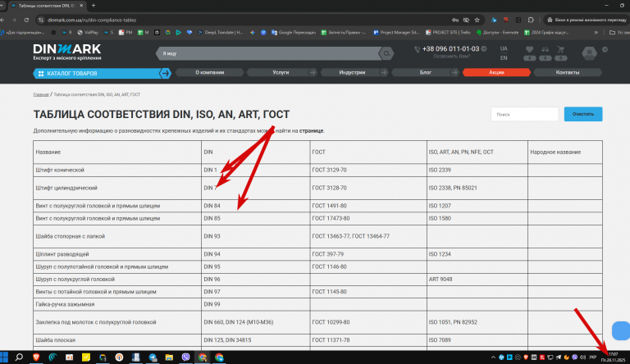The width and height of the screenshot is (630, 364).
Task: Open the blue chat widget bubble
Action: click(621, 331)
